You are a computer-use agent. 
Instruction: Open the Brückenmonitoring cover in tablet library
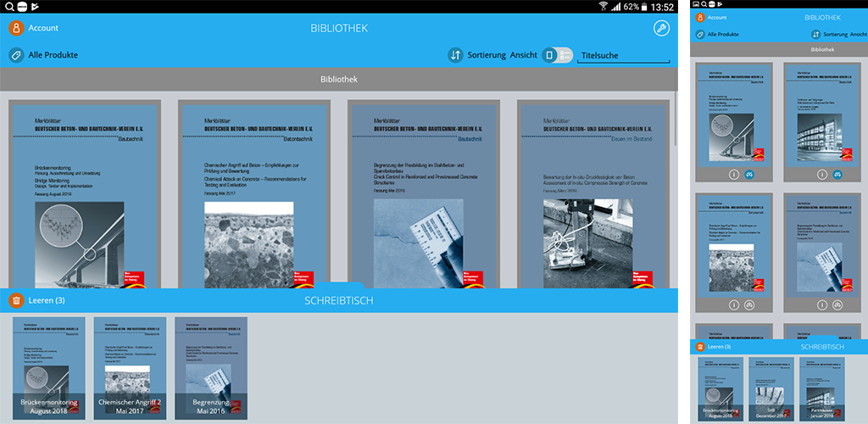(85, 194)
